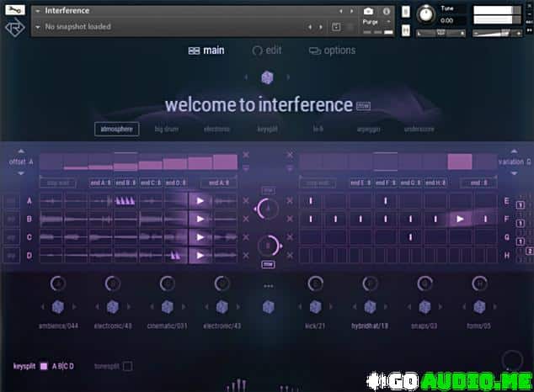Go to the previous preset using left arrow beside top dice
This screenshot has height=392, width=534.
[x=246, y=77]
